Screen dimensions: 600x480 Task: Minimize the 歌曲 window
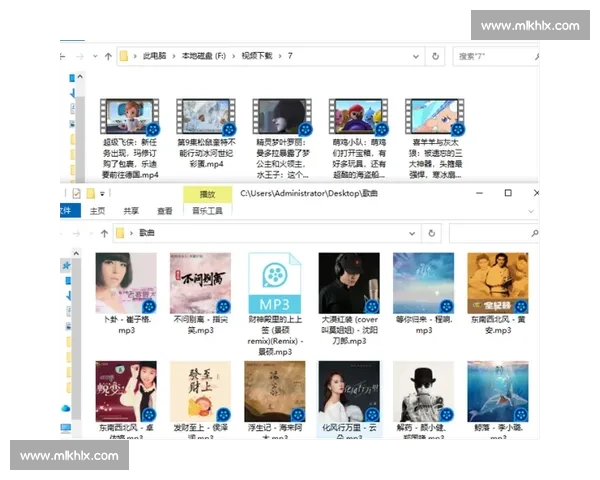[479, 193]
